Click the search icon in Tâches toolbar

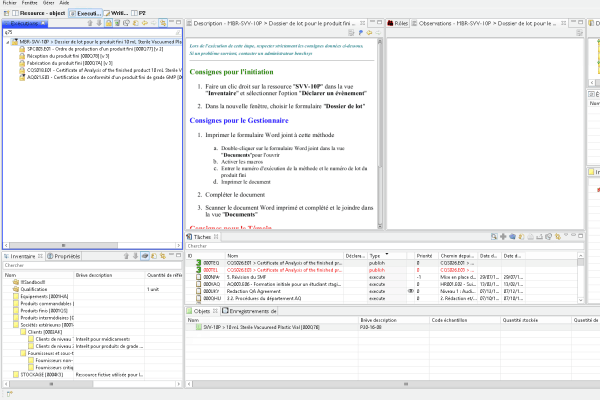coord(494,237)
